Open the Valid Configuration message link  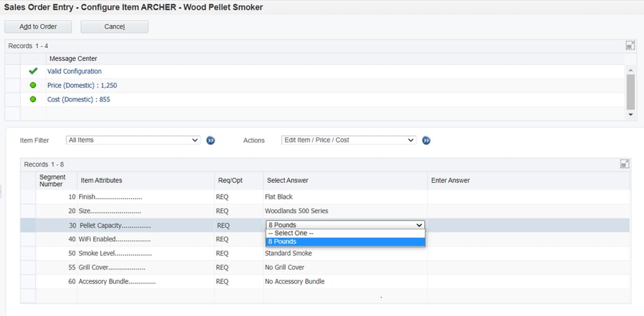click(74, 72)
